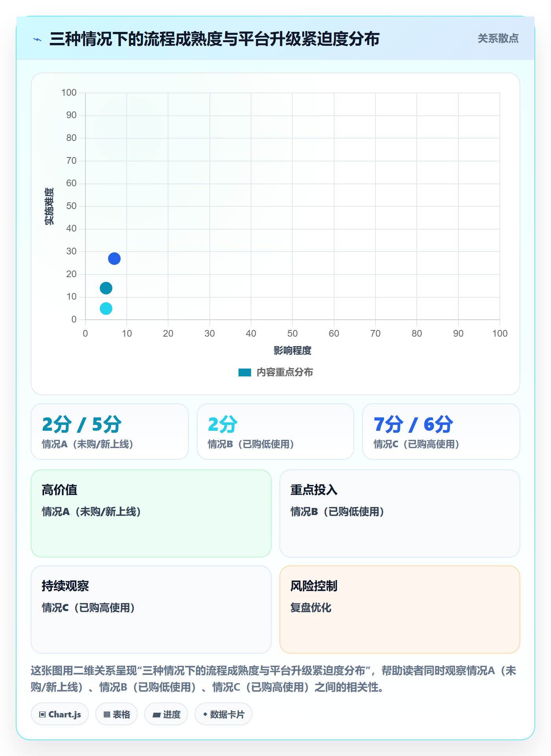The height and width of the screenshot is (756, 551).
Task: Select the 高价值 quadrant card
Action: (x=151, y=513)
